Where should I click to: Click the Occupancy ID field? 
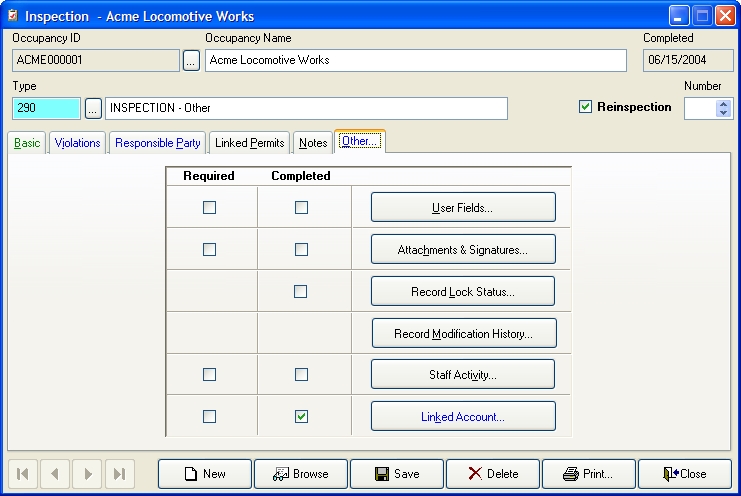96,60
